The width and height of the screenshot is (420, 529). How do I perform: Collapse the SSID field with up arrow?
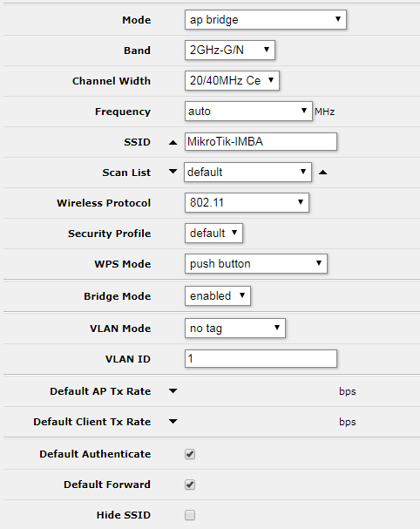(x=173, y=143)
